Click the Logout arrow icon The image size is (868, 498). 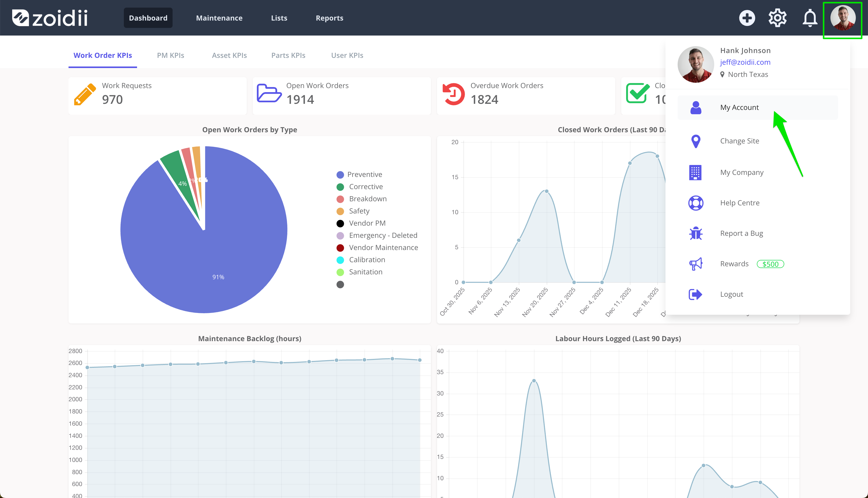(695, 294)
